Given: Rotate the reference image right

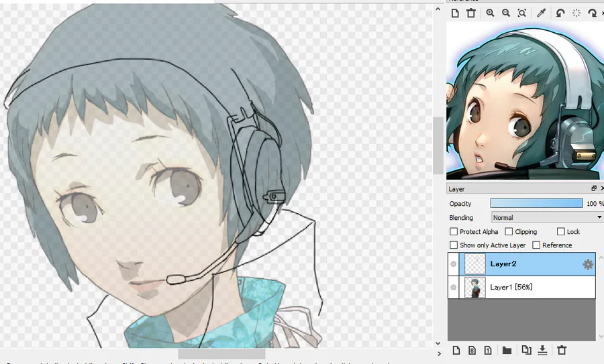Looking at the screenshot, I should (592, 13).
